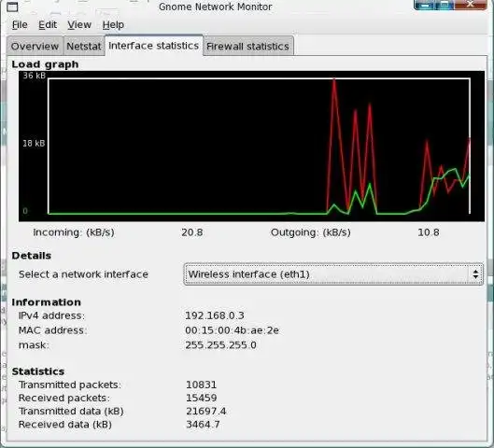Switch to the Firewall statistics tab
The width and height of the screenshot is (494, 448).
click(x=248, y=47)
